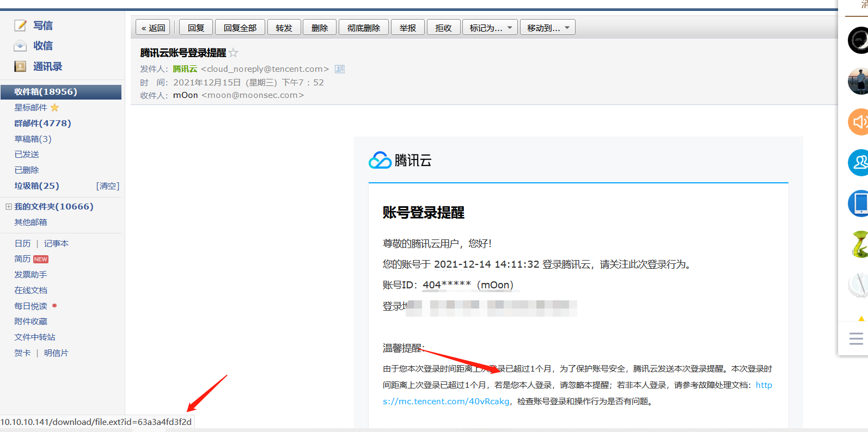Open the 贺卡 link

[x=23, y=353]
